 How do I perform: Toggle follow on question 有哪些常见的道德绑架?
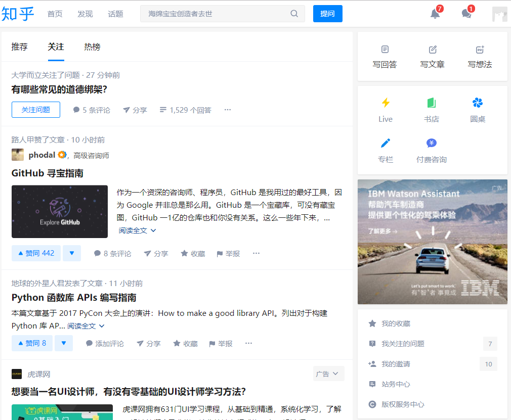[x=35, y=110]
